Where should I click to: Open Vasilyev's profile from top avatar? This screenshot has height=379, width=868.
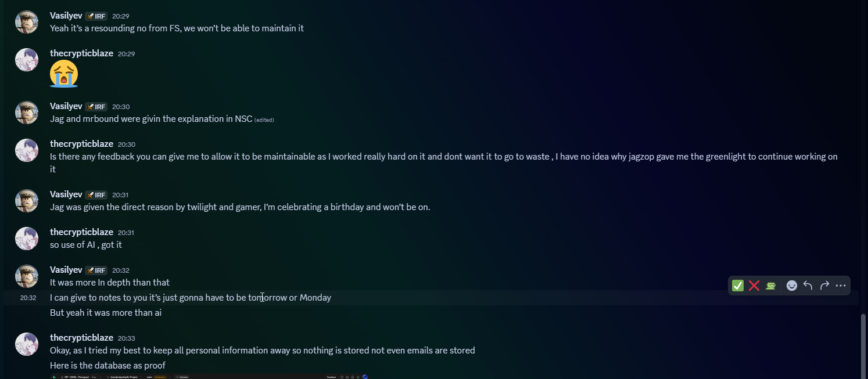click(27, 22)
